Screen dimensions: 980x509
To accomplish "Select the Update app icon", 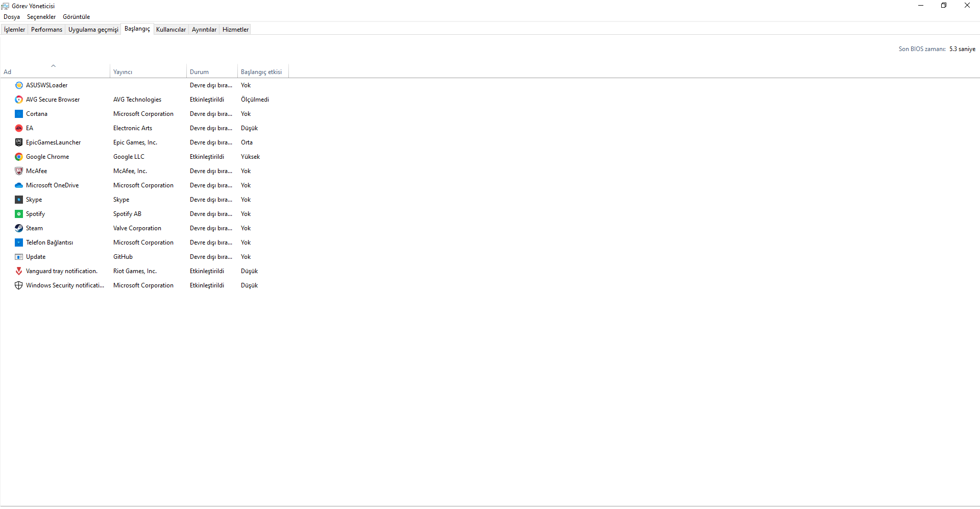I will (19, 257).
